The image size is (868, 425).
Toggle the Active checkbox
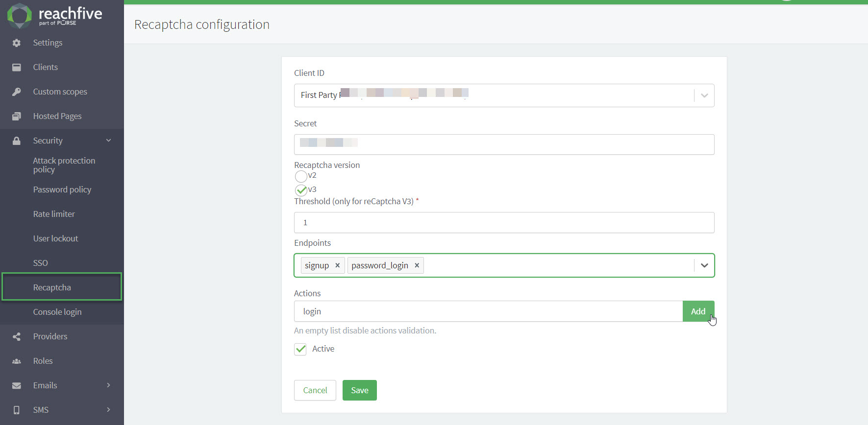(x=300, y=349)
